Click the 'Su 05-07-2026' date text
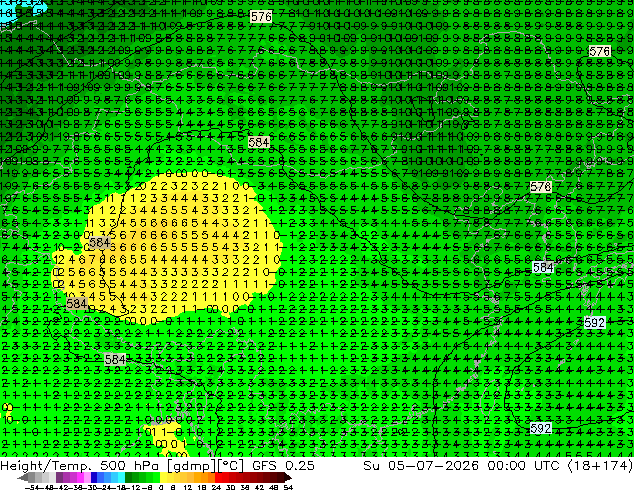The image size is (634, 490). [421, 466]
